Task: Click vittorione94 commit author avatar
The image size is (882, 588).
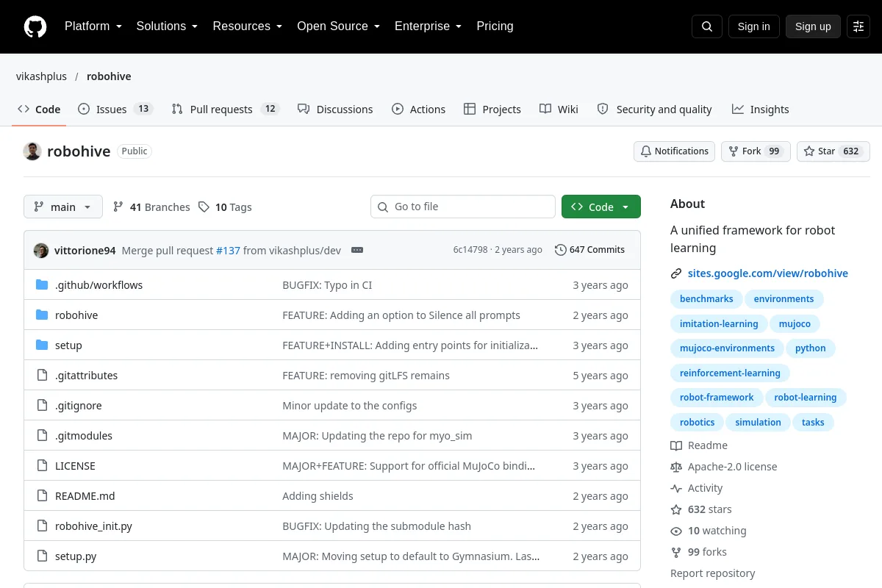Action: [x=41, y=250]
